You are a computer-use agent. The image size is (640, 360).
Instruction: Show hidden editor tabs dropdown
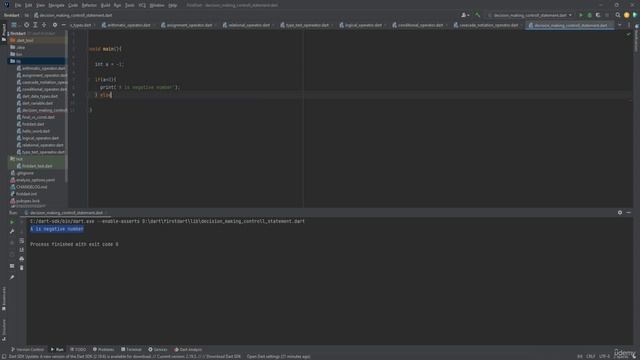620,25
